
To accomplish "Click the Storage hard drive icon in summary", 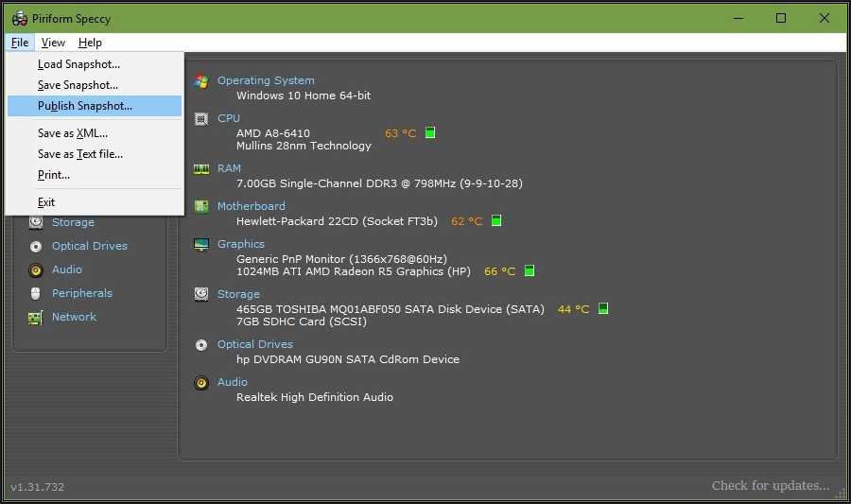I will coord(201,294).
